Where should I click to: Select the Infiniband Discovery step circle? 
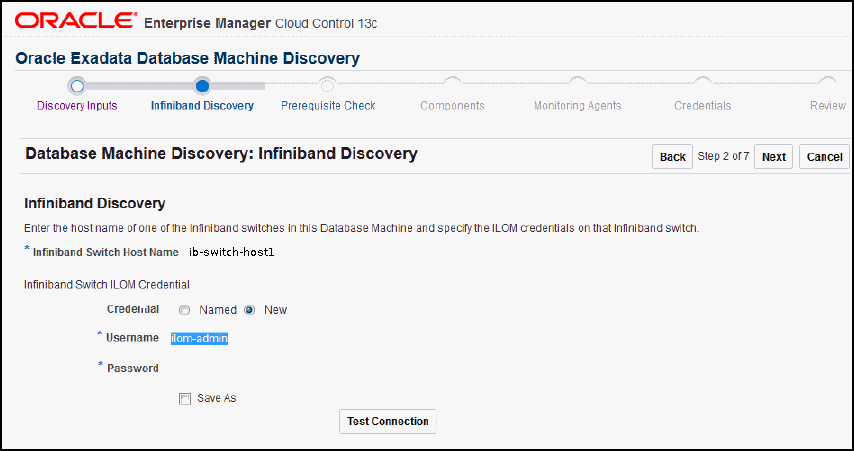click(202, 86)
